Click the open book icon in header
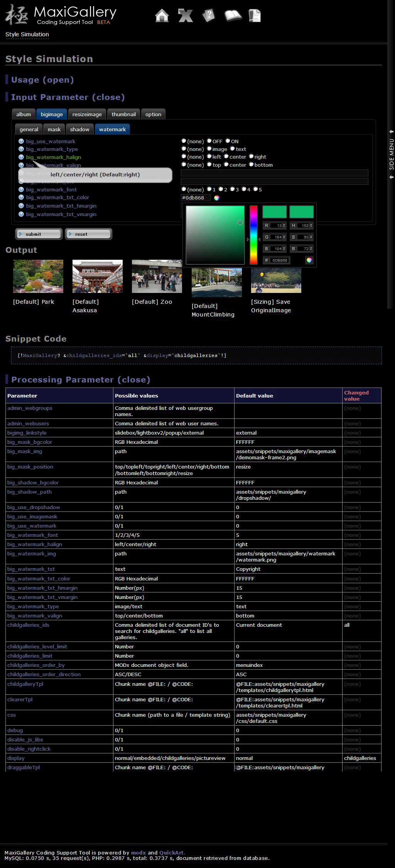The width and height of the screenshot is (395, 868). pos(233,16)
